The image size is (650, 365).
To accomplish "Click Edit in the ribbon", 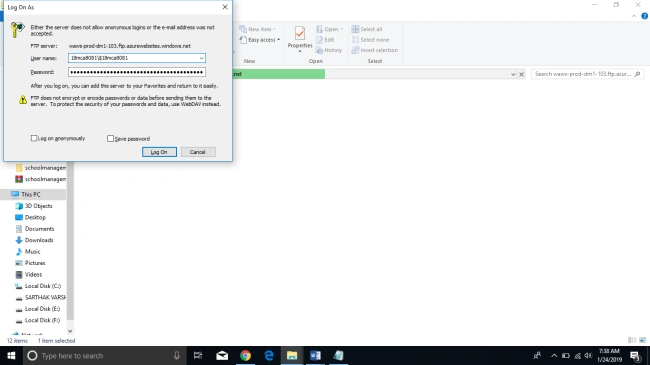I will pos(325,40).
